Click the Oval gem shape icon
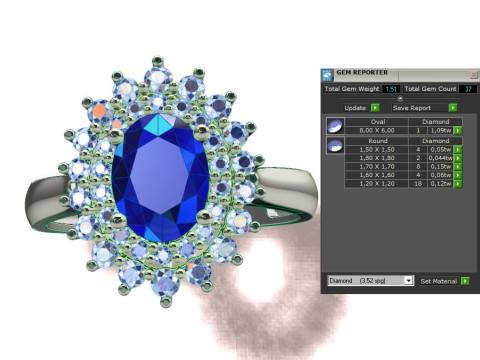480x360 pixels. coord(335,126)
